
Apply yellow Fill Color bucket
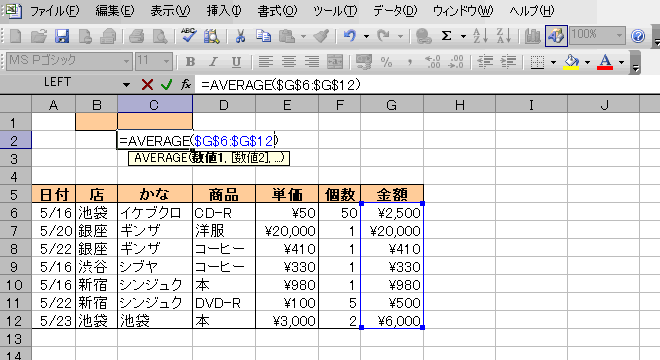click(x=571, y=62)
